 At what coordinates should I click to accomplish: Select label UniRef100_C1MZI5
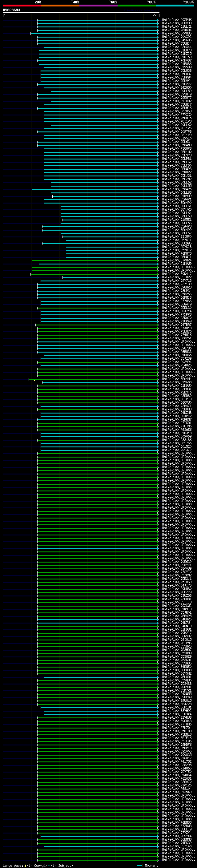[177, 54]
